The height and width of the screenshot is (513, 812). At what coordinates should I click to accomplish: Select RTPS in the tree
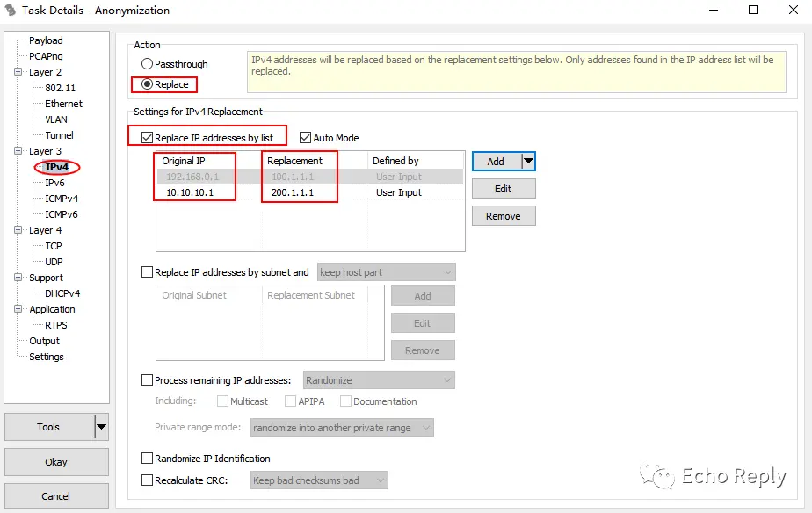[56, 325]
